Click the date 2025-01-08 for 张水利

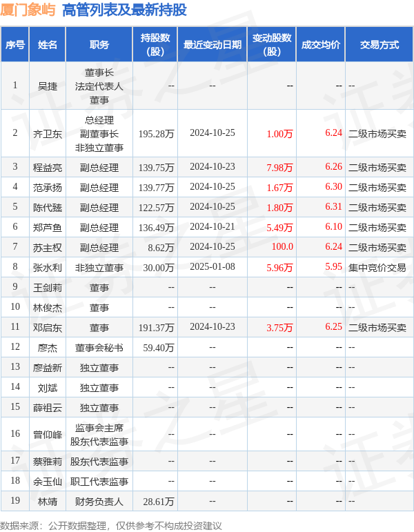212,267
